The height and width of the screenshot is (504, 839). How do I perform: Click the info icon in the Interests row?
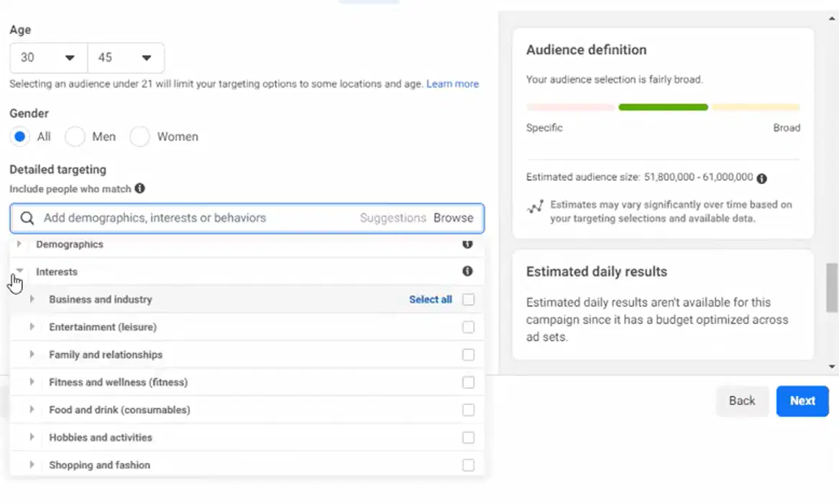467,271
